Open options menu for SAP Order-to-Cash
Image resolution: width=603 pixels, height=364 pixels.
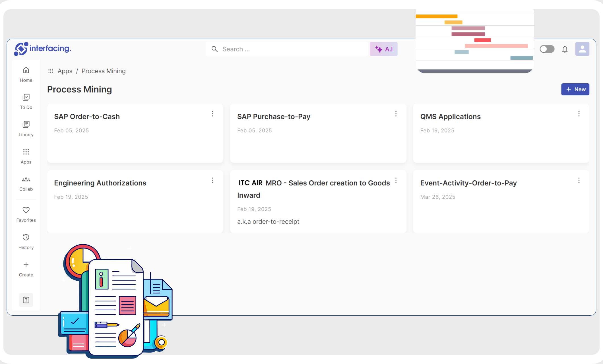212,114
